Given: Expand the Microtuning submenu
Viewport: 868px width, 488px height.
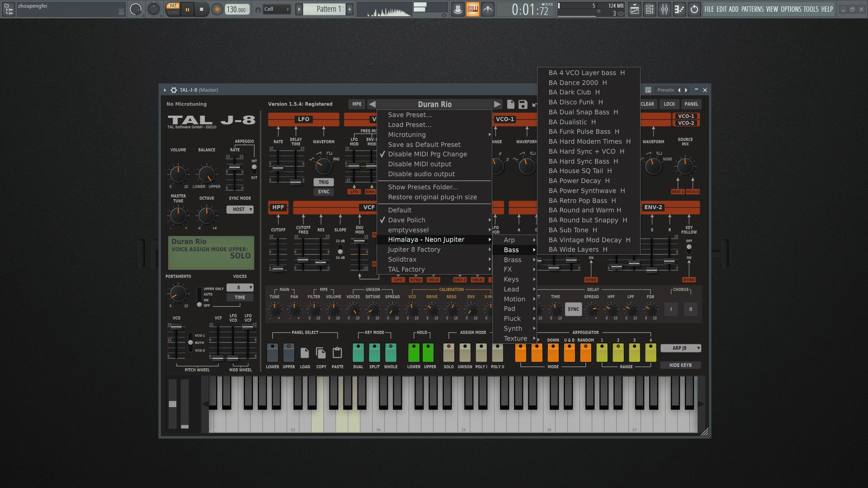Looking at the screenshot, I should tap(434, 135).
